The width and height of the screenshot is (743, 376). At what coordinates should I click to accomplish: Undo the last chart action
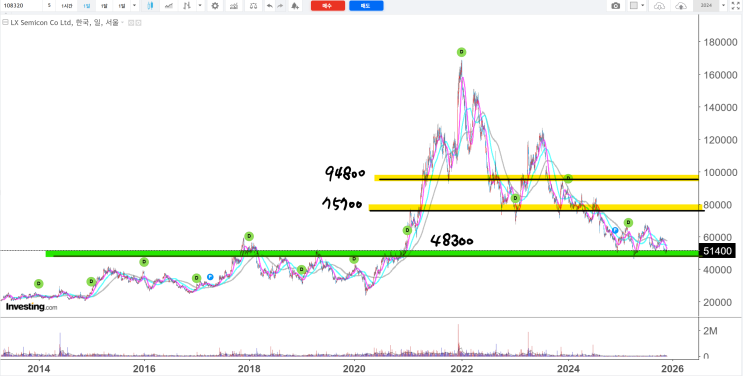click(270, 6)
